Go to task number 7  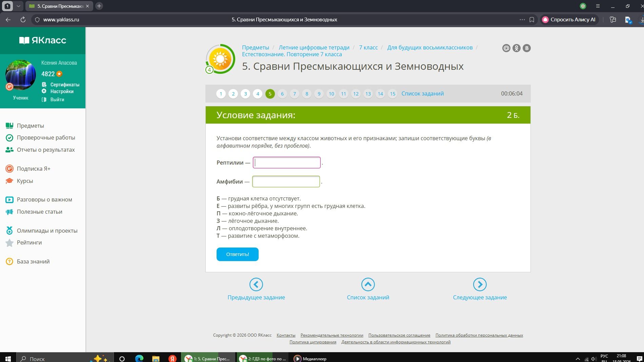295,94
